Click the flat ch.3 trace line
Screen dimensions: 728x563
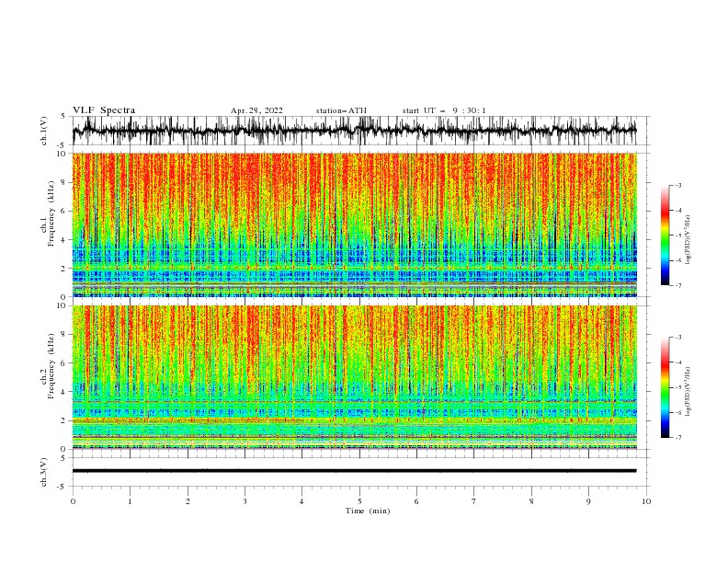pos(355,471)
